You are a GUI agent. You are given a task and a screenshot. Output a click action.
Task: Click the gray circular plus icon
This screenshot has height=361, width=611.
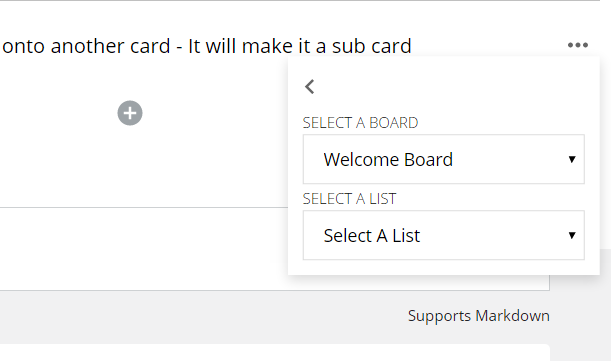tap(130, 113)
